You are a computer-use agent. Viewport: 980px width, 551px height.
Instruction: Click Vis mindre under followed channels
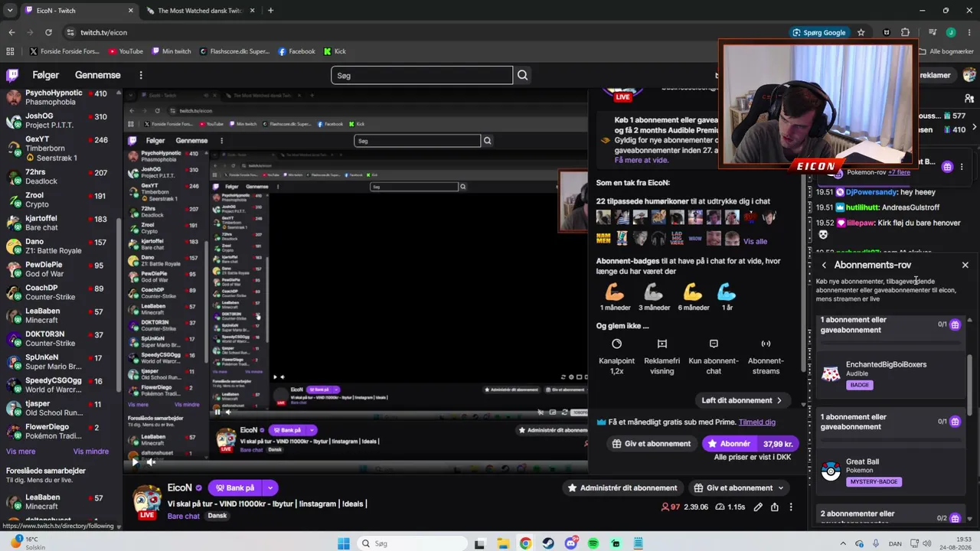(x=91, y=452)
